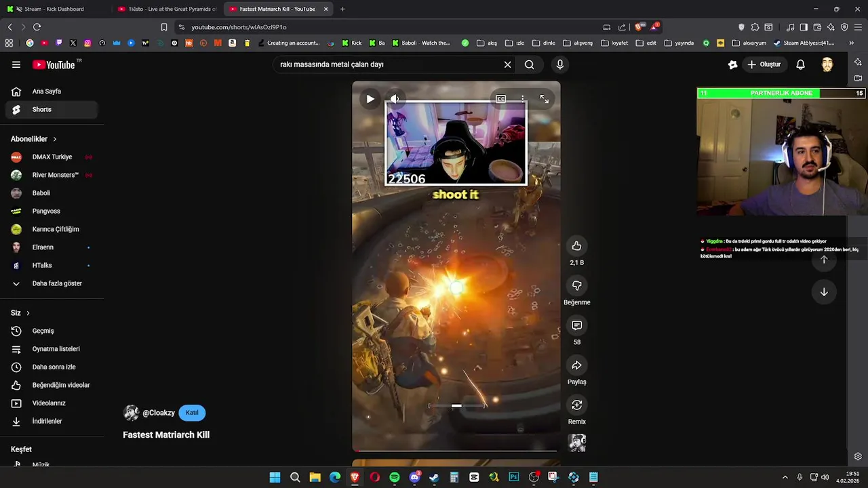Open account avatar menu

pyautogui.click(x=827, y=64)
